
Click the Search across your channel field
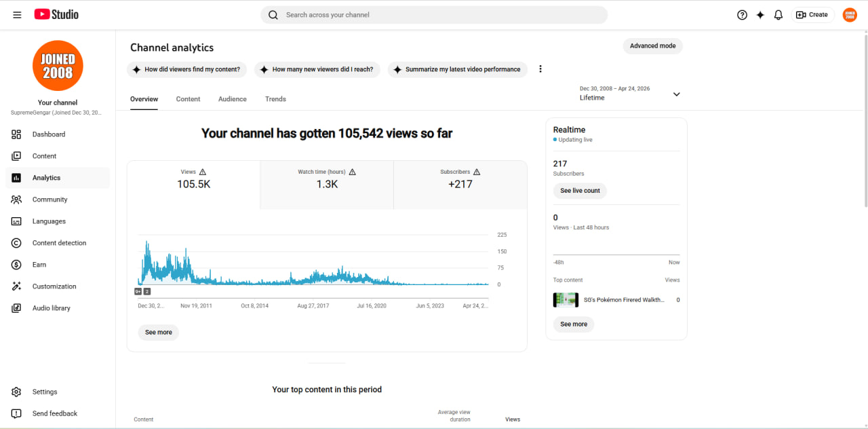(434, 15)
